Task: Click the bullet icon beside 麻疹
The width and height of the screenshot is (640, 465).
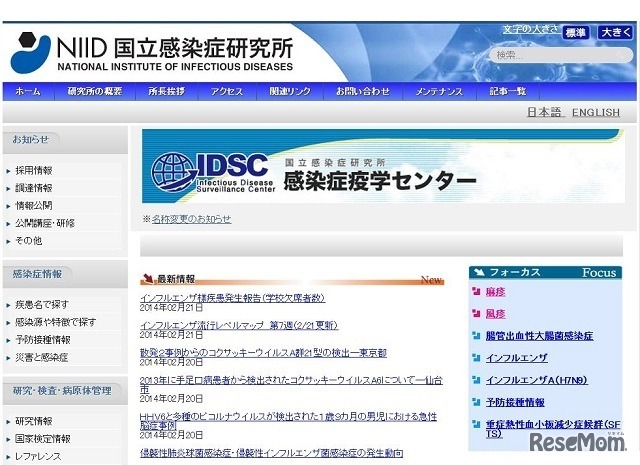Action: (476, 291)
